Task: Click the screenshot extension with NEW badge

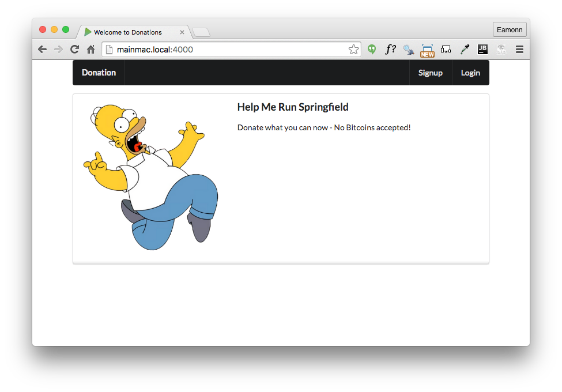Action: [x=427, y=50]
